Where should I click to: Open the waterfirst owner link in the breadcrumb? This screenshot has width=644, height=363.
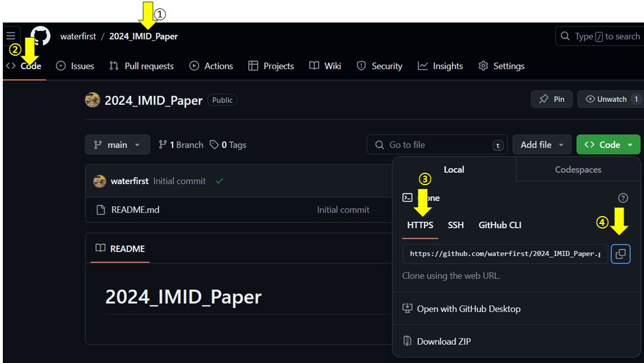(78, 36)
